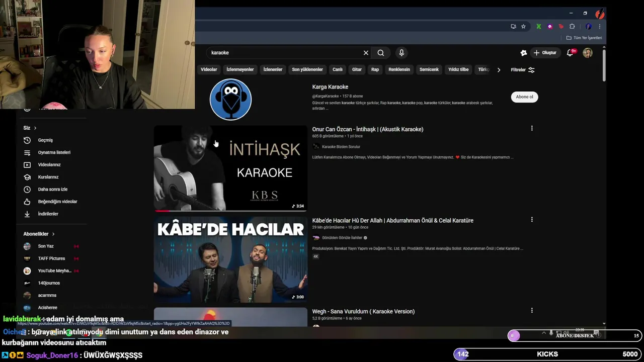The width and height of the screenshot is (644, 362).
Task: Open YouTube notifications bell
Action: tap(570, 53)
